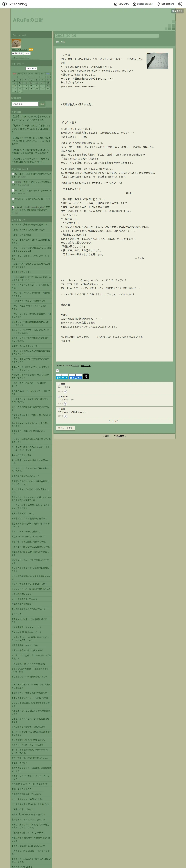Add a Hatena star to the entry

58,370
